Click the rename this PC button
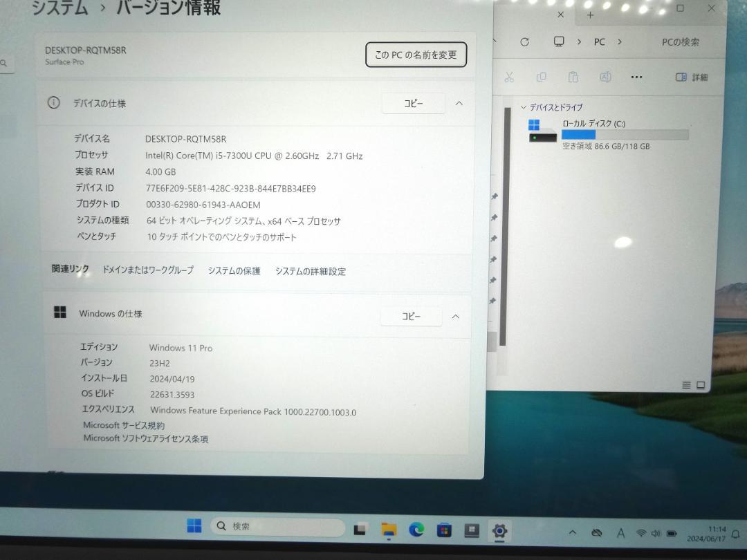 point(416,55)
